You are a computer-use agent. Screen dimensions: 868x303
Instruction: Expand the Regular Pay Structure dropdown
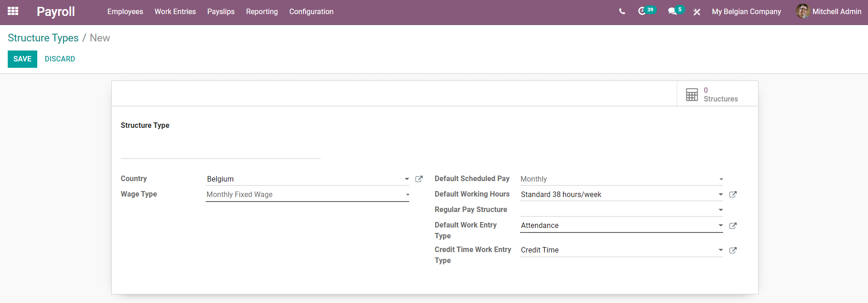[721, 210]
